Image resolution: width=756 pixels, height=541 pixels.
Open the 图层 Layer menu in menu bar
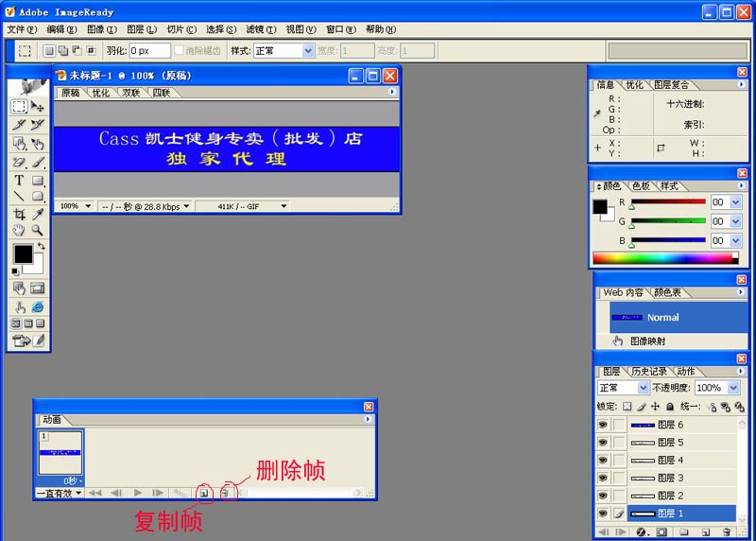click(x=142, y=29)
